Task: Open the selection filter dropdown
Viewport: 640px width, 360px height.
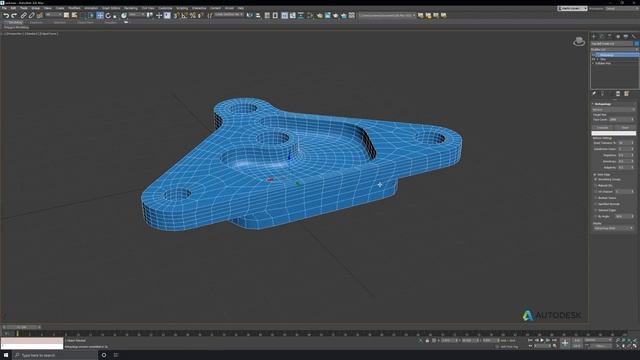Action: pos(53,15)
